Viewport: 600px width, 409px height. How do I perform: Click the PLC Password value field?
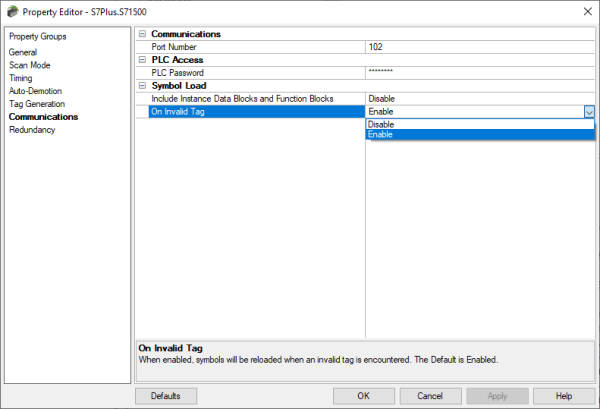[x=480, y=73]
